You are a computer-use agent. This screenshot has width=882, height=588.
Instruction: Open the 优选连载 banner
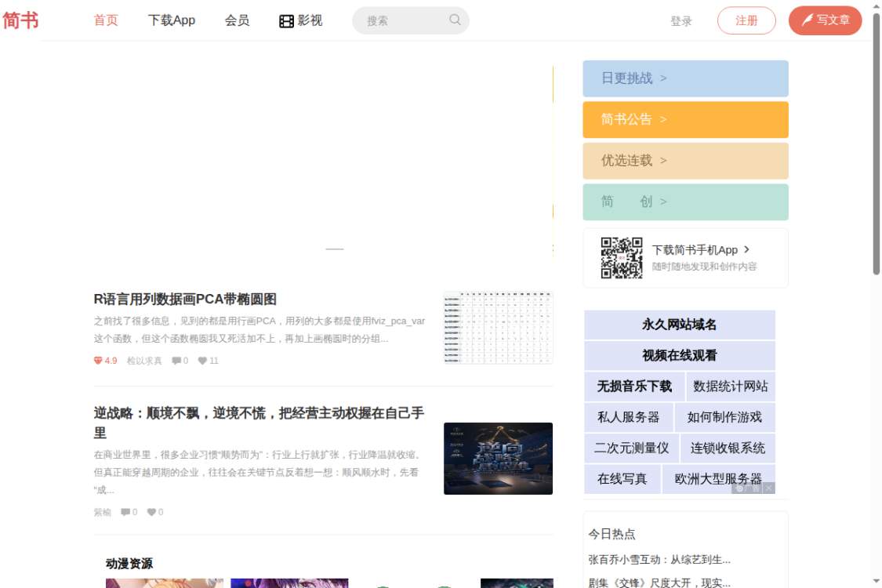[685, 161]
